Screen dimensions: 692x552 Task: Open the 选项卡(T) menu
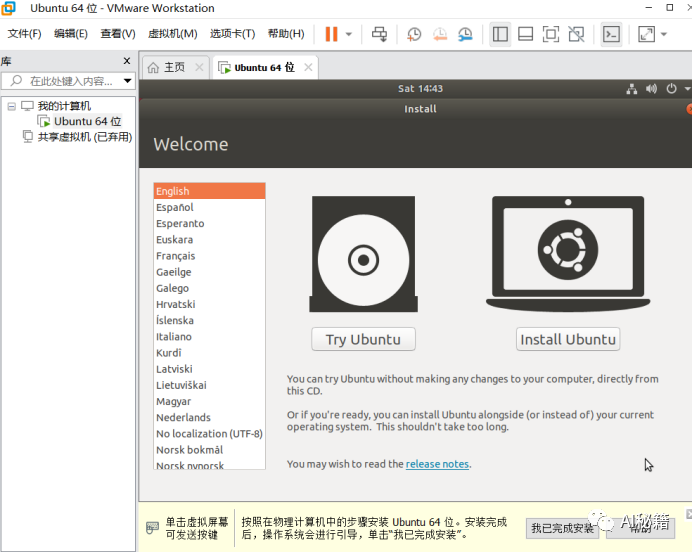coord(233,34)
